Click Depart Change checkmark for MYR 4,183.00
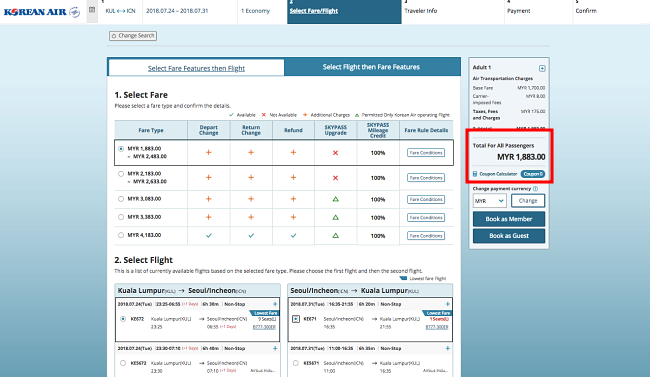Viewport: 650px width, 377px height. click(209, 236)
